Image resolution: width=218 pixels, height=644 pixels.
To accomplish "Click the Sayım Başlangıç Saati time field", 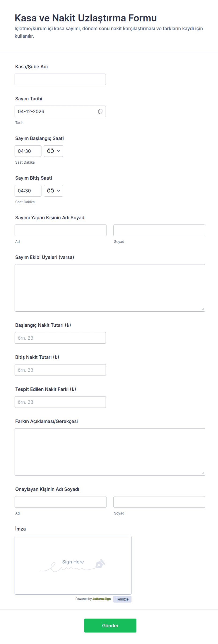I will point(28,151).
